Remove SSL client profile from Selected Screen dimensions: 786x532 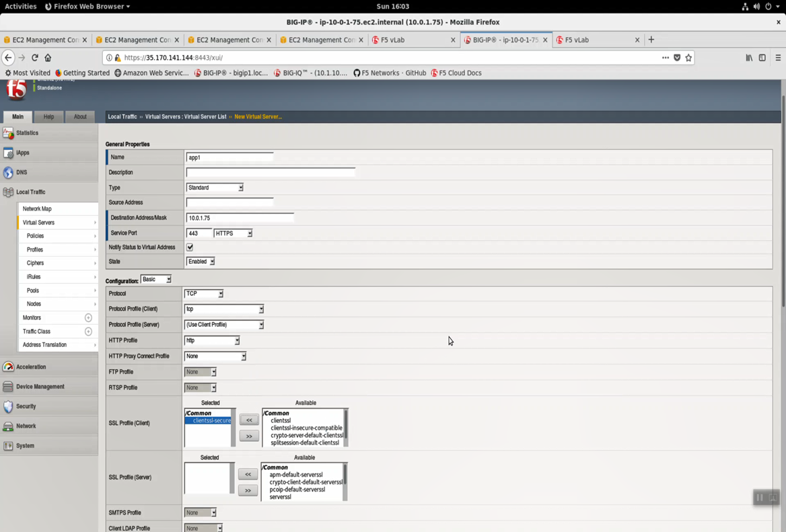[249, 436]
